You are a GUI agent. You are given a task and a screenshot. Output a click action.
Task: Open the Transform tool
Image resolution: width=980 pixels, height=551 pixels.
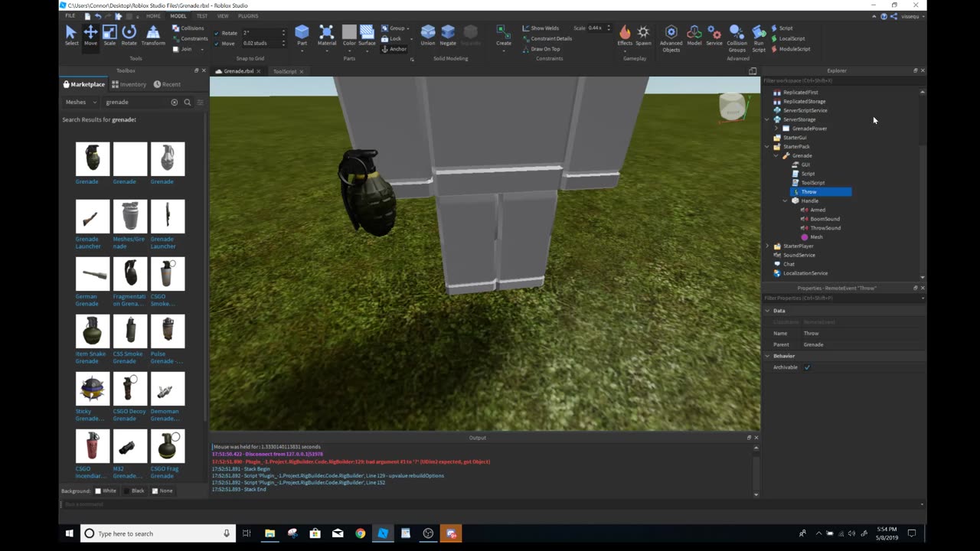pyautogui.click(x=153, y=35)
